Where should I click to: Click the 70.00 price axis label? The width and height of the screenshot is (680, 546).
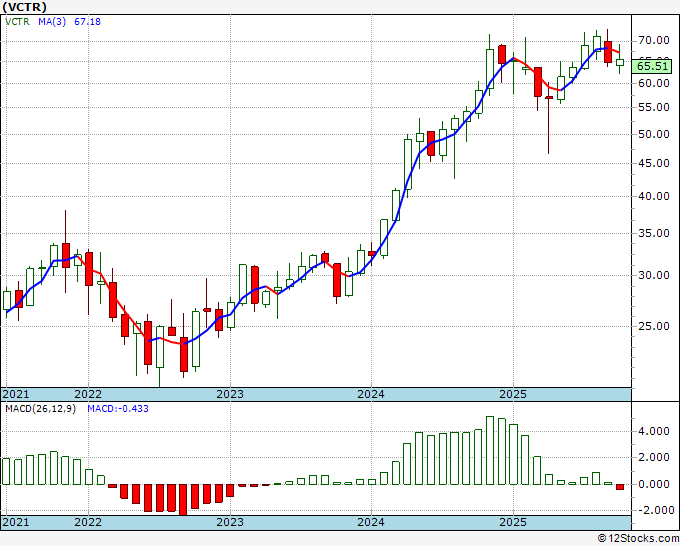tap(654, 41)
